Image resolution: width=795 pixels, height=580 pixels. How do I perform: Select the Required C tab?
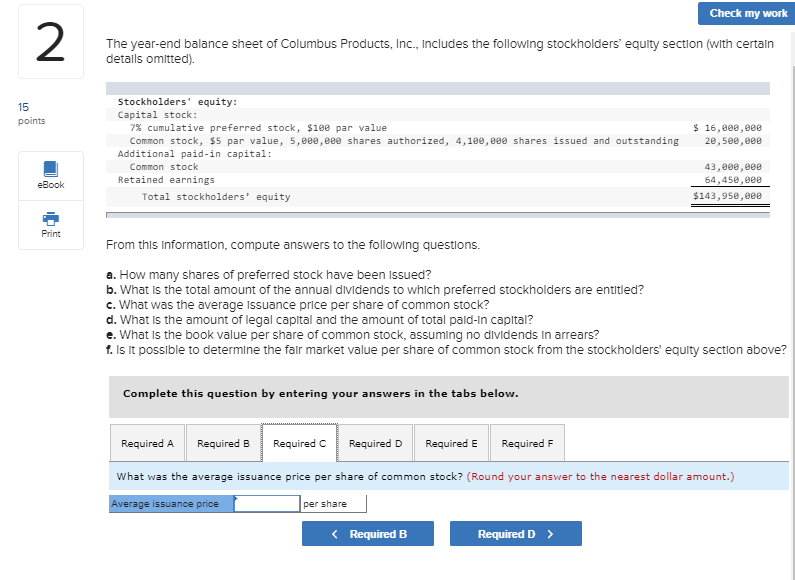coord(300,443)
